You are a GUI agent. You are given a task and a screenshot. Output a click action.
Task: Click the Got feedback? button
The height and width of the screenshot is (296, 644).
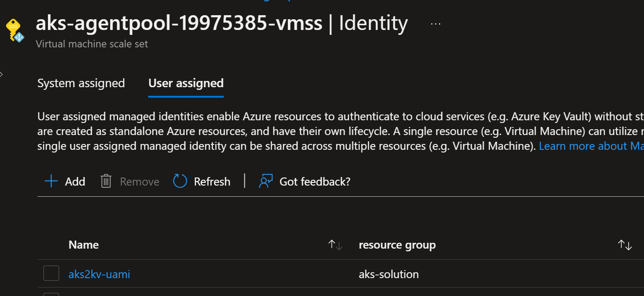point(304,181)
